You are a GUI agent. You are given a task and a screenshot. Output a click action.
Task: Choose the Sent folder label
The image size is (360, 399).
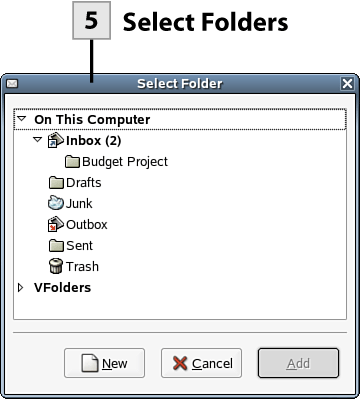(80, 246)
